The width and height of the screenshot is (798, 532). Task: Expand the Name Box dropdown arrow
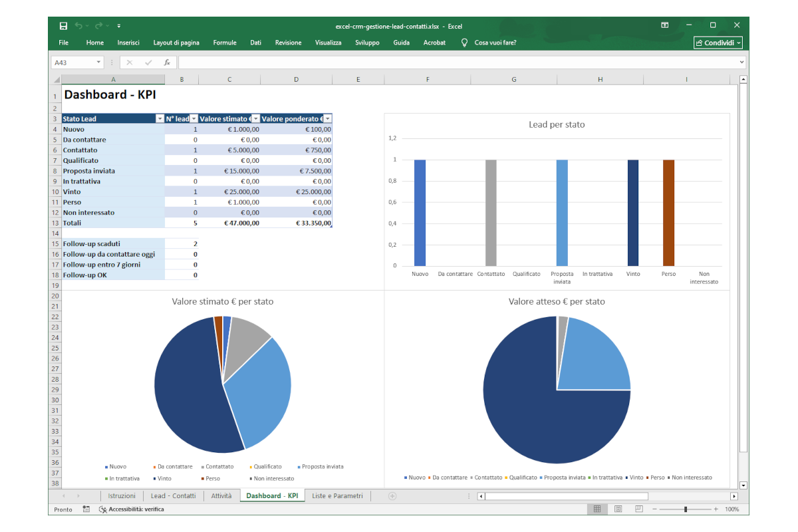point(99,63)
